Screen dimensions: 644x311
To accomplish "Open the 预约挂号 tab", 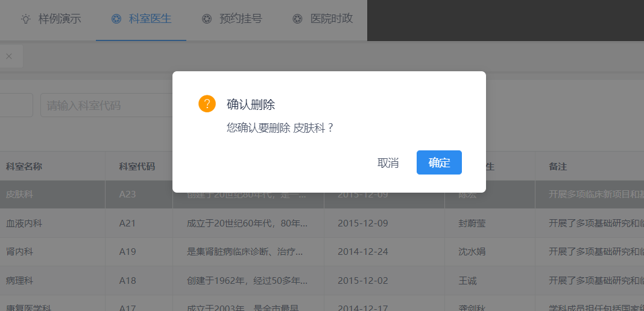I will click(x=232, y=19).
